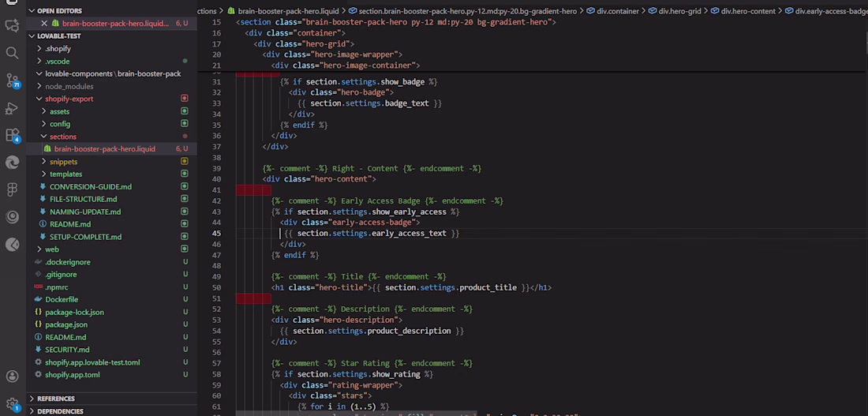This screenshot has height=416, width=868.
Task: Click git icon of .gitignore
Action: click(38, 275)
